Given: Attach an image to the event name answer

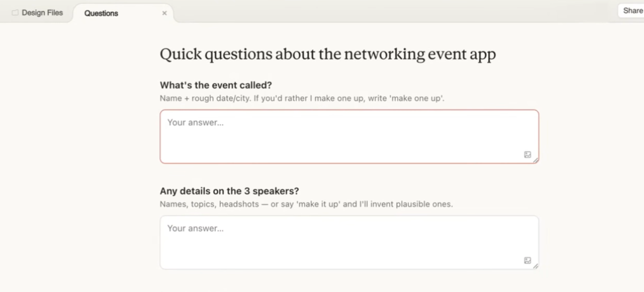Looking at the screenshot, I should pyautogui.click(x=527, y=154).
